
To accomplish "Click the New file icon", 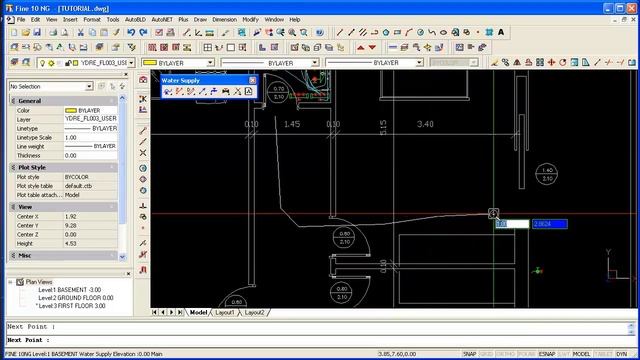I will [14, 33].
